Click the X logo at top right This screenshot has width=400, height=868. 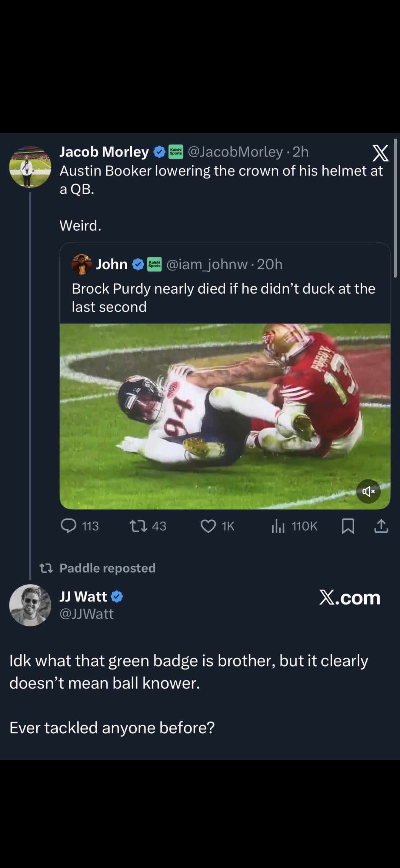(380, 153)
